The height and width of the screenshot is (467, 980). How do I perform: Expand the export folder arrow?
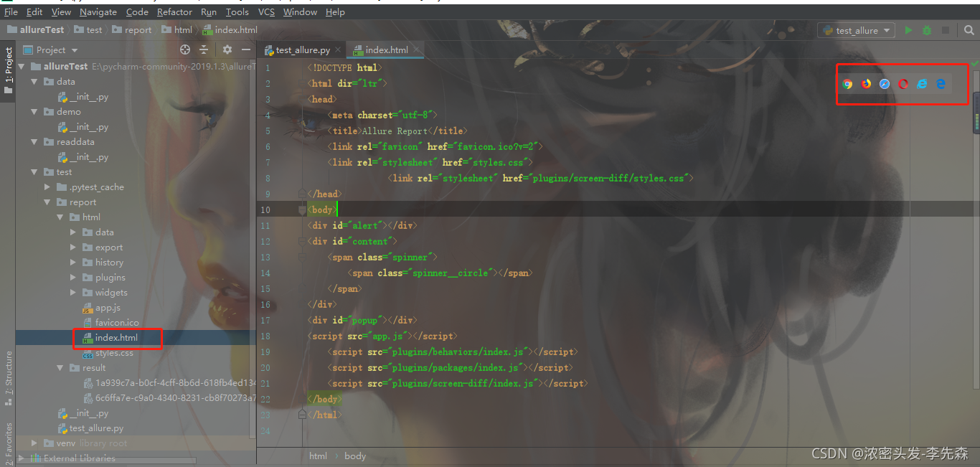point(73,247)
